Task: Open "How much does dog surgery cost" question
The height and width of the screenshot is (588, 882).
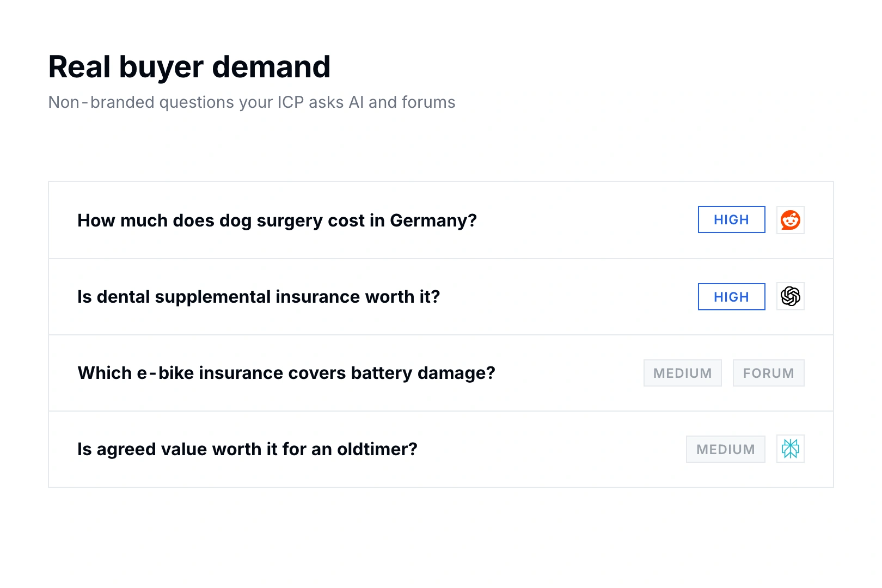Action: pyautogui.click(x=277, y=220)
